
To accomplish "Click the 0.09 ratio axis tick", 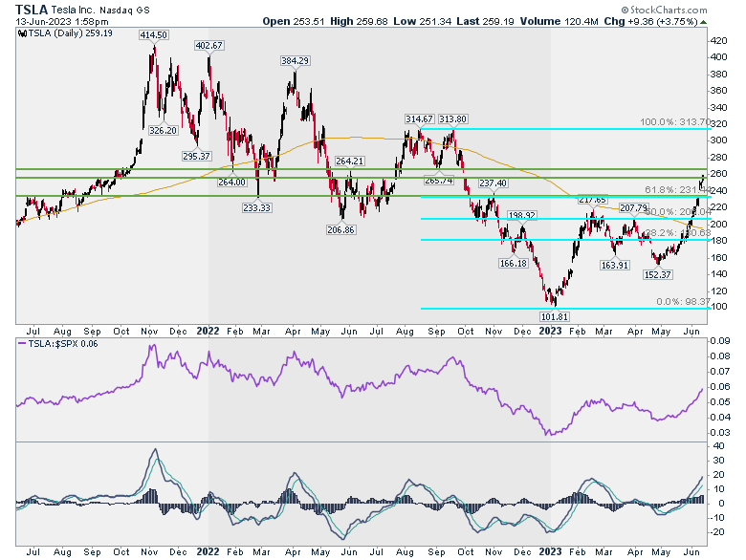I will tap(720, 341).
